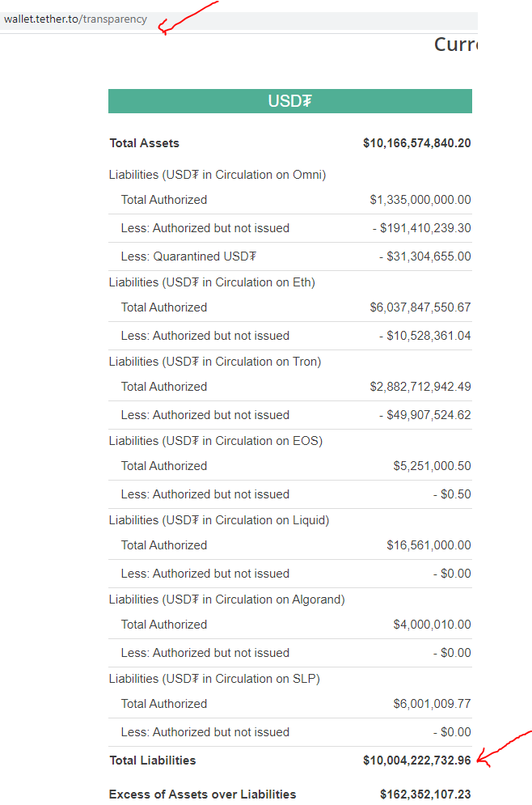This screenshot has height=805, width=532.
Task: Select the EOS Total Authorized value $5,251,000.50
Action: (x=432, y=466)
